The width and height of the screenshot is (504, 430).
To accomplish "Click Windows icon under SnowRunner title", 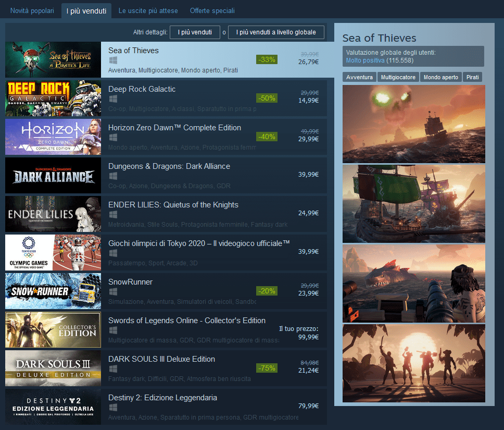I will click(113, 292).
